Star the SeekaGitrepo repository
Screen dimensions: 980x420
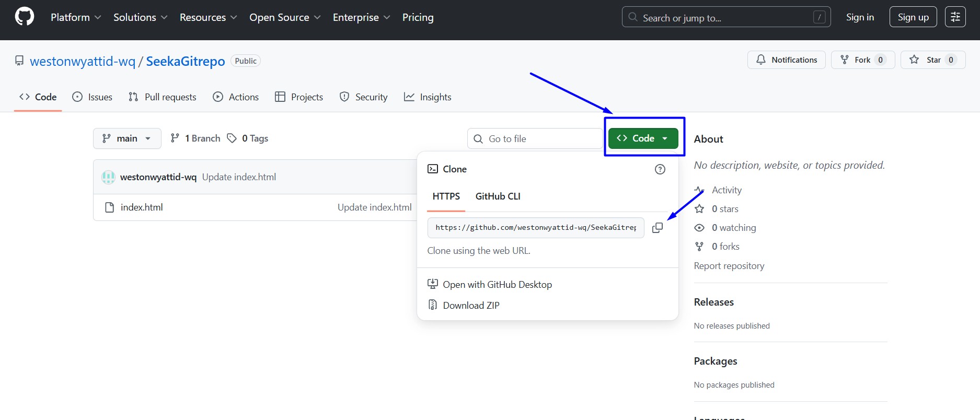pos(926,60)
